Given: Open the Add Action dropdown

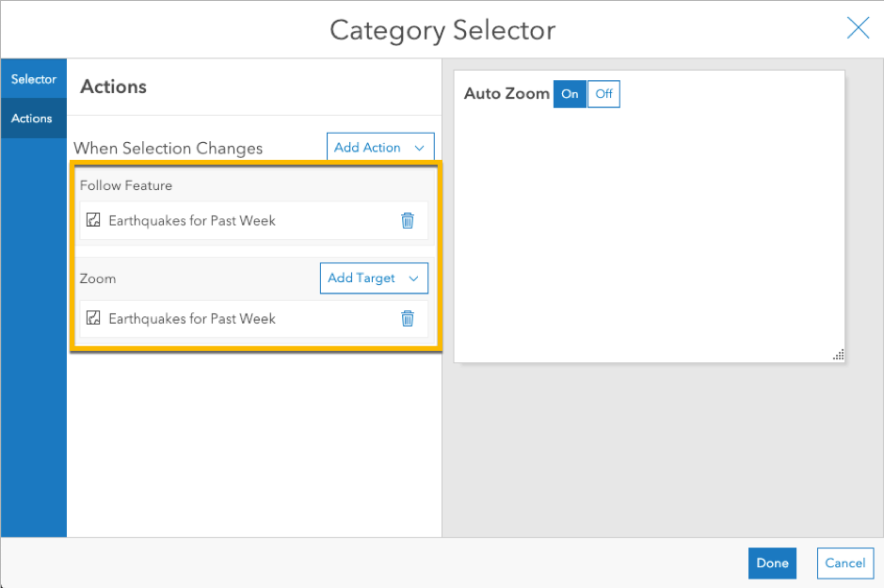Looking at the screenshot, I should 379,148.
